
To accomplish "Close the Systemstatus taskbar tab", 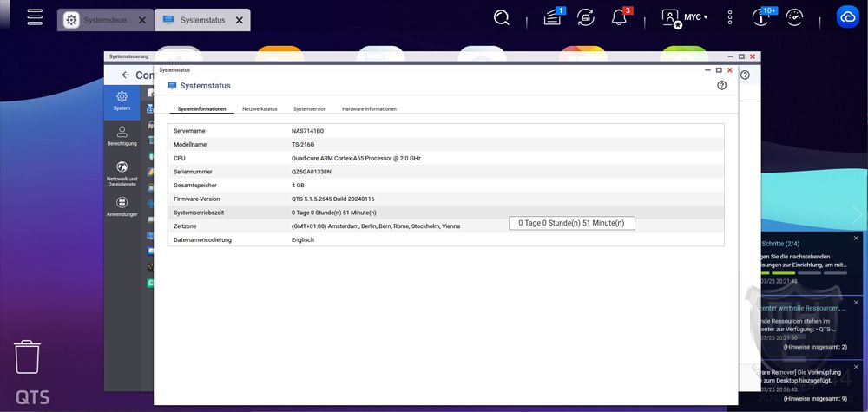I will click(x=240, y=20).
